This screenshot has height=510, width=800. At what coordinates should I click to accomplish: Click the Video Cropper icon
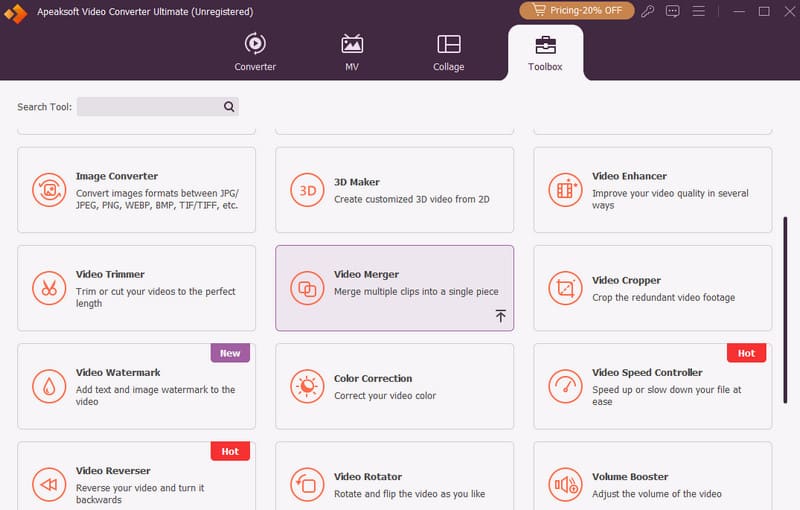point(565,288)
